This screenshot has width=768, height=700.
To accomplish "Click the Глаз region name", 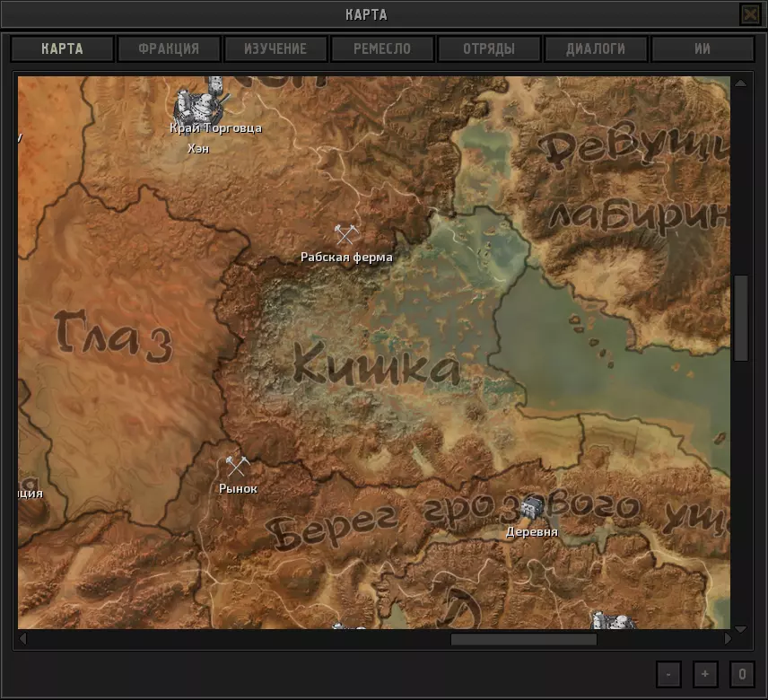I will pyautogui.click(x=113, y=336).
